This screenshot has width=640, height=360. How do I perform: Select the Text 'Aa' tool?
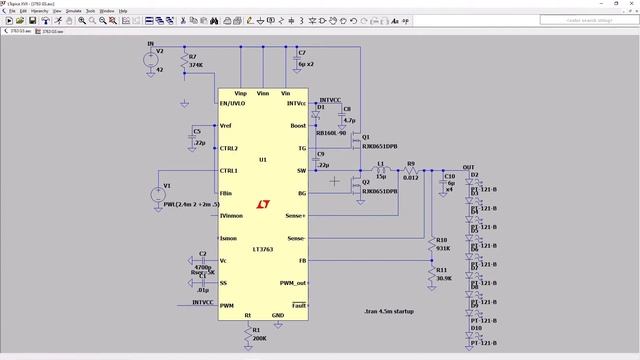395,20
